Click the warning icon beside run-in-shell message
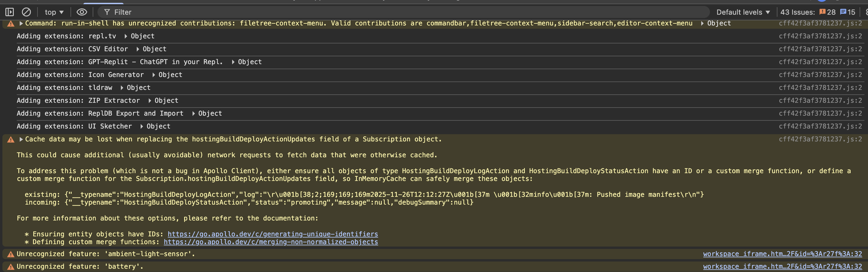Viewport: 868px width, 272px height. tap(11, 24)
